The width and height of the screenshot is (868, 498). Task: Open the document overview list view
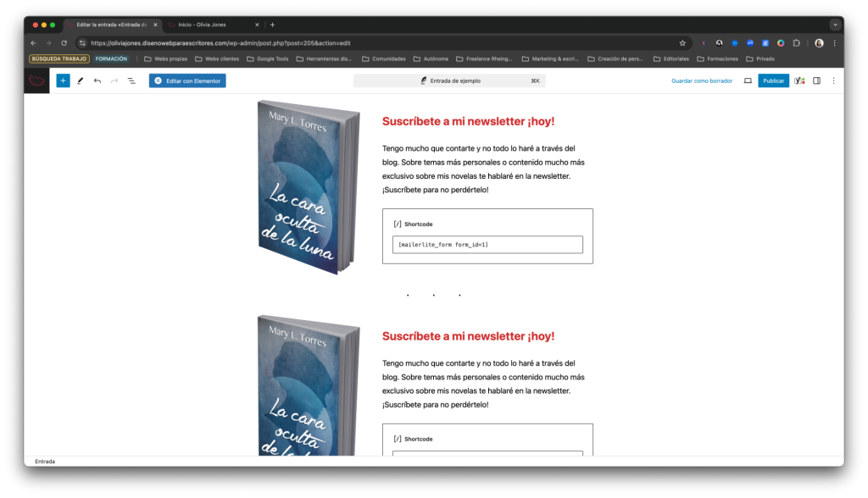[131, 80]
